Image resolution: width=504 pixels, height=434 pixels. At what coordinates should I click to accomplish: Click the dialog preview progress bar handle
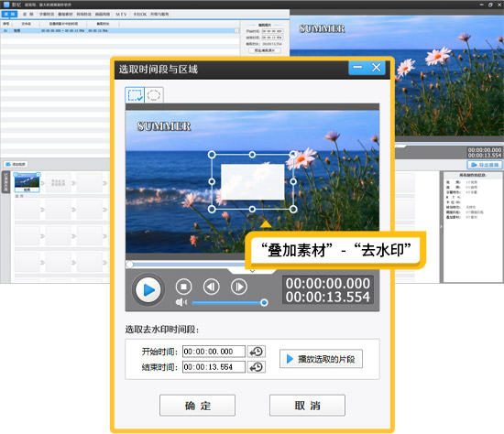[129, 265]
